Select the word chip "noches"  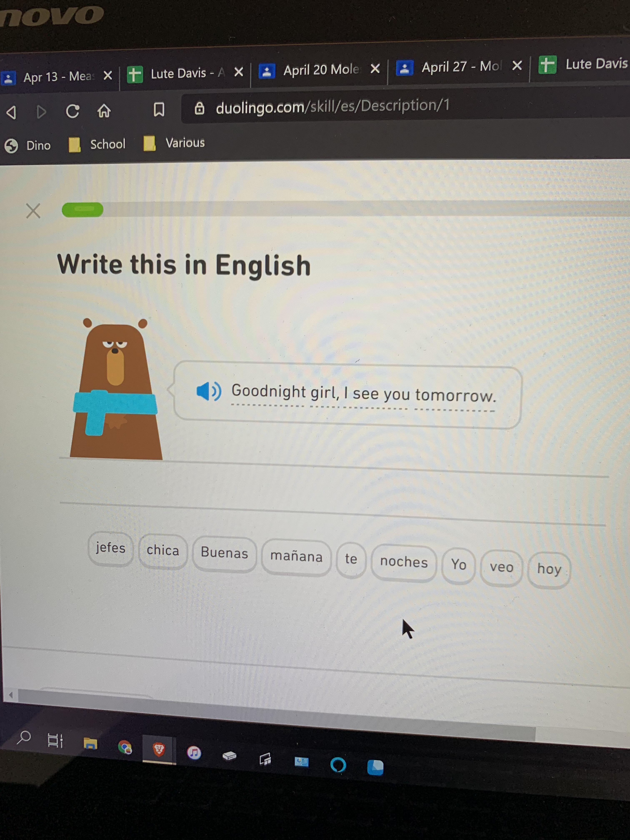click(404, 562)
